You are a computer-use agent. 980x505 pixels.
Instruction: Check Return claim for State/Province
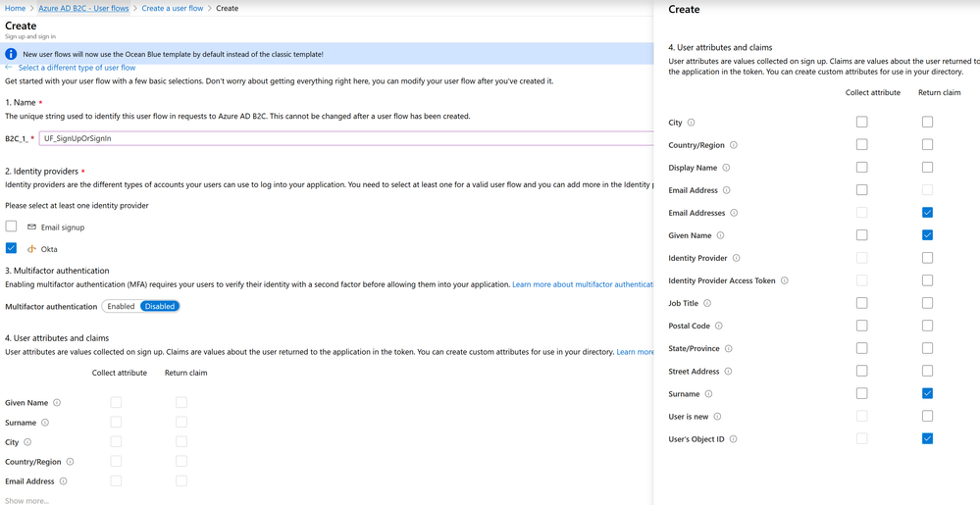[x=927, y=348]
